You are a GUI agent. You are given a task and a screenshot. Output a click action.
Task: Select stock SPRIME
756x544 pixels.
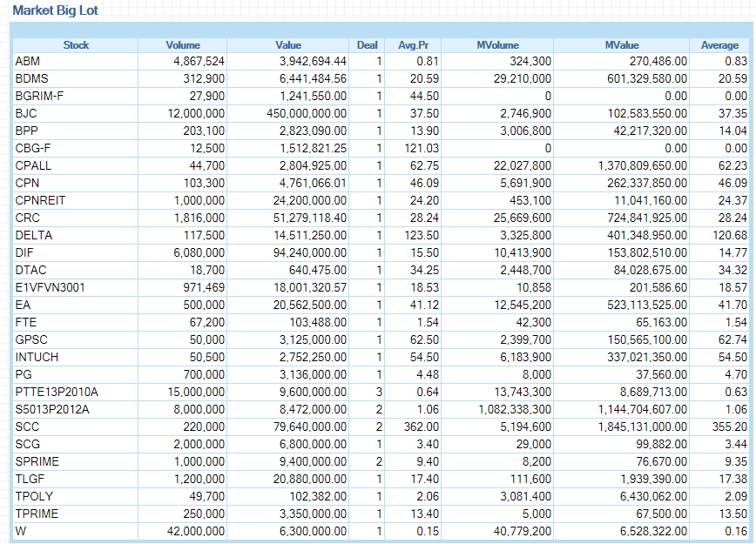(37, 461)
